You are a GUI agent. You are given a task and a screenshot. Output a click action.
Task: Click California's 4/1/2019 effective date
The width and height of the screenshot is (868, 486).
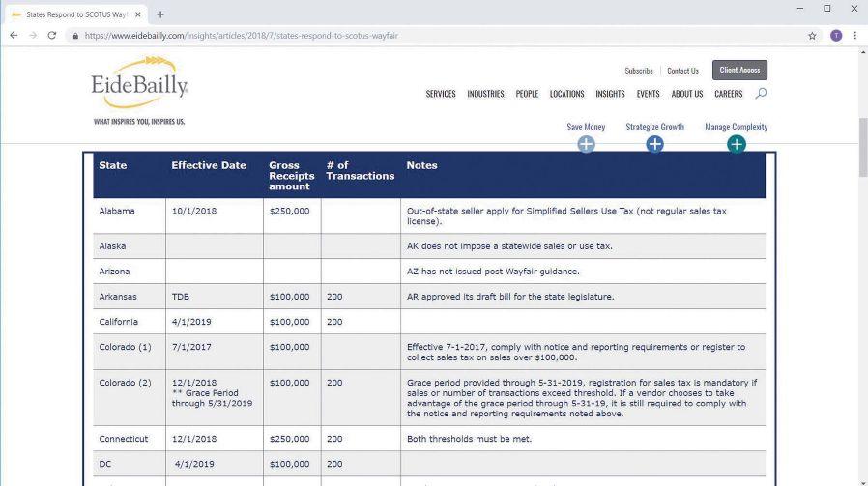pos(191,322)
